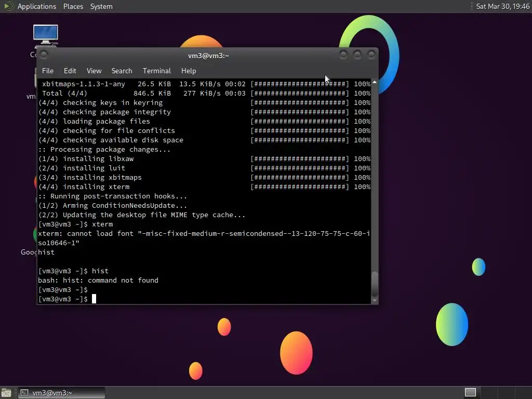The height and width of the screenshot is (399, 532).
Task: Click the MATE logo beside Applications
Action: point(8,6)
